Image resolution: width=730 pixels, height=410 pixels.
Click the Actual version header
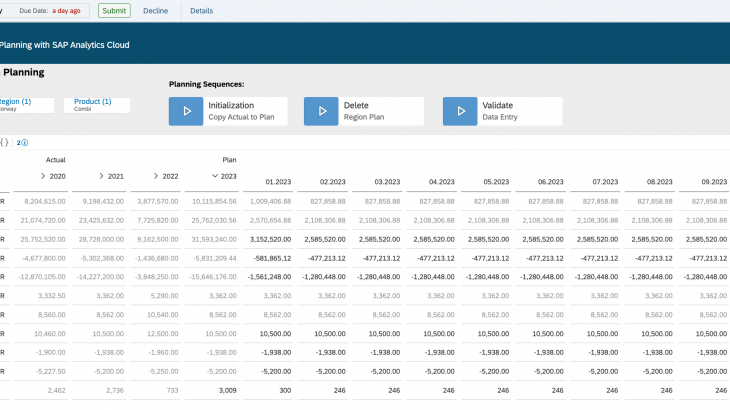(x=55, y=160)
